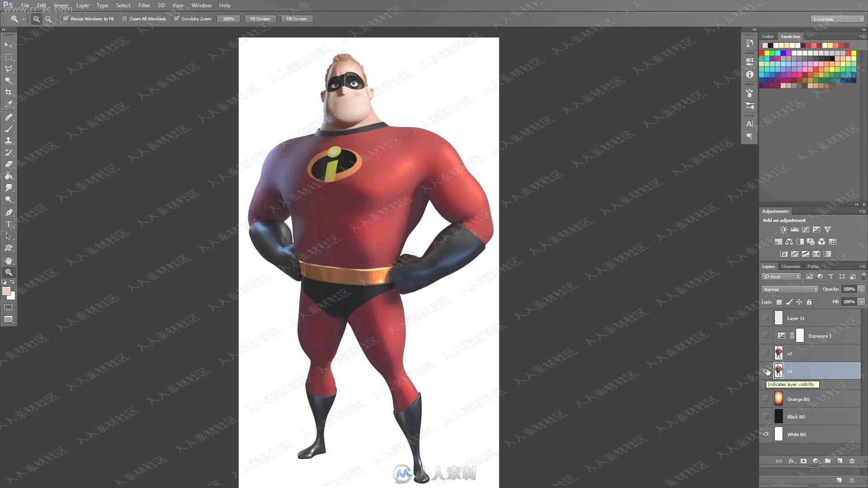The height and width of the screenshot is (488, 868).
Task: Open the Opacity slider dropdown arrow
Action: click(x=862, y=289)
